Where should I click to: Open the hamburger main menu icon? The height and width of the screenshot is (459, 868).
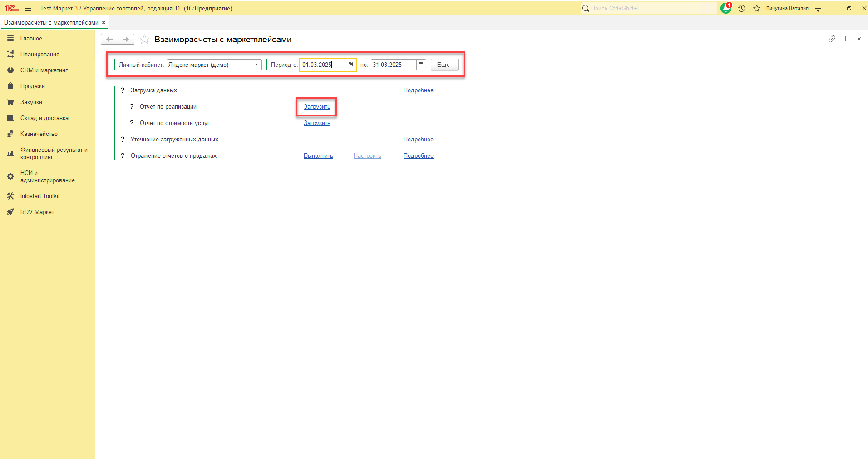click(28, 8)
